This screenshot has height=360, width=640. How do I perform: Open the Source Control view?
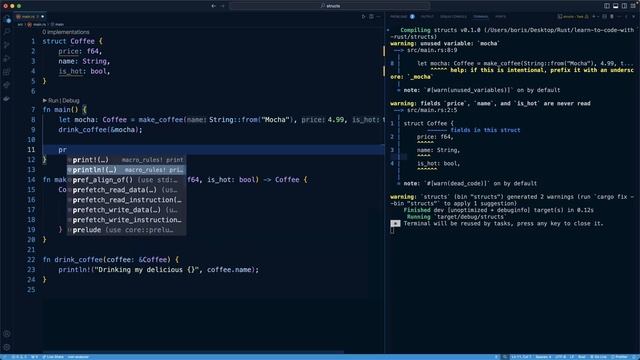pos(7,45)
